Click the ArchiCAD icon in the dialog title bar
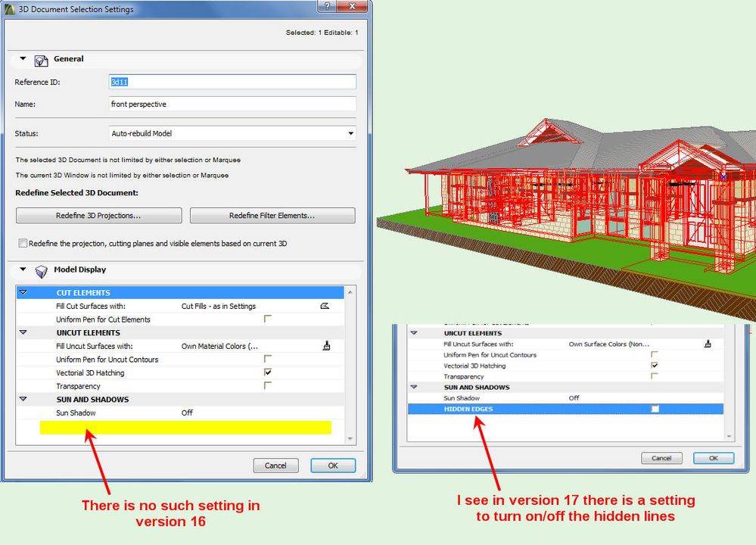The image size is (756, 545). (x=10, y=8)
